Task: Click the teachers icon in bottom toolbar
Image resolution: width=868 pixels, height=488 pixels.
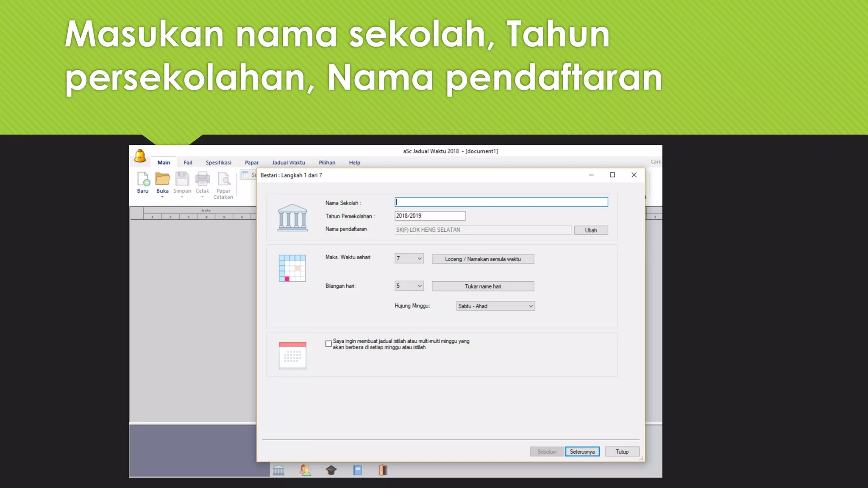Action: pyautogui.click(x=305, y=470)
